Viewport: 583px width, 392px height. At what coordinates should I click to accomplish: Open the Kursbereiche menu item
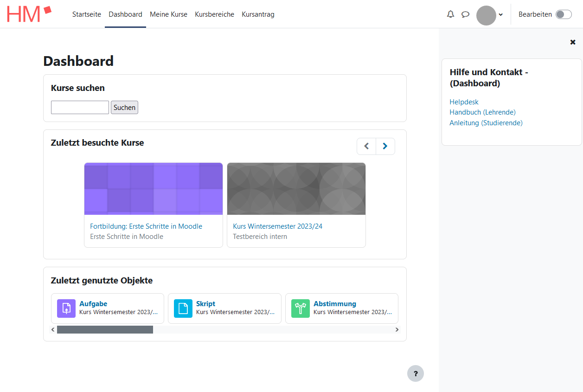214,14
